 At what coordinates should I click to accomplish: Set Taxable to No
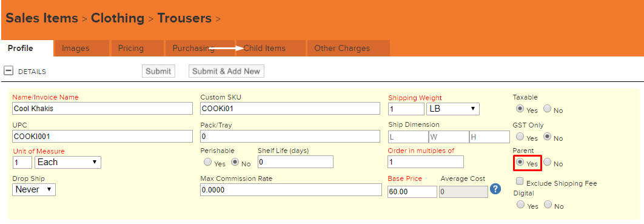[548, 109]
